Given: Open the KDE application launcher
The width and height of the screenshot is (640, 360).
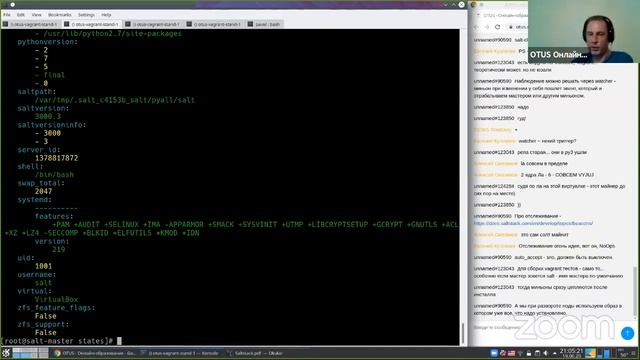Looking at the screenshot, I should [6, 353].
